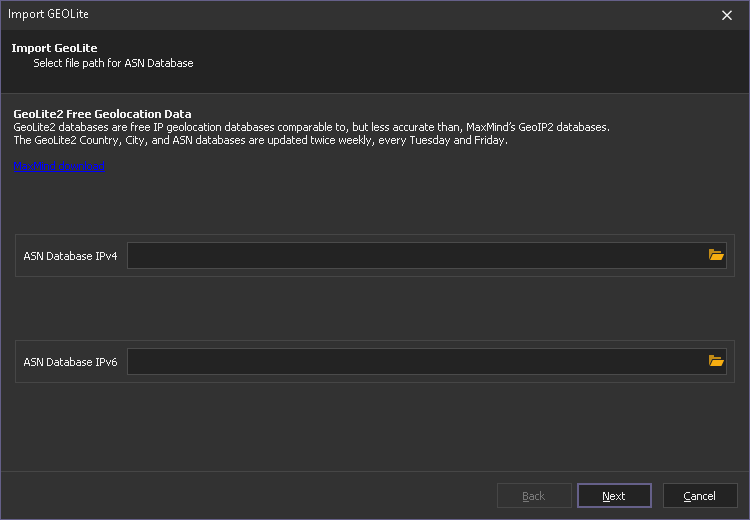Open the MaxMind download link

59,166
